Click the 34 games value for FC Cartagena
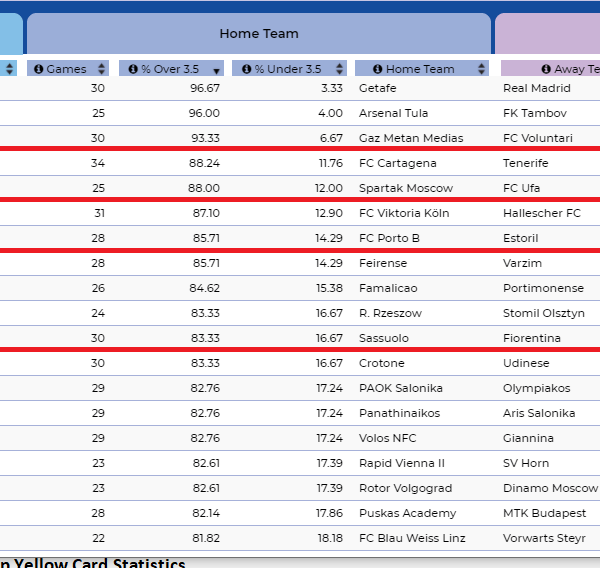The height and width of the screenshot is (568, 600). pyautogui.click(x=98, y=163)
